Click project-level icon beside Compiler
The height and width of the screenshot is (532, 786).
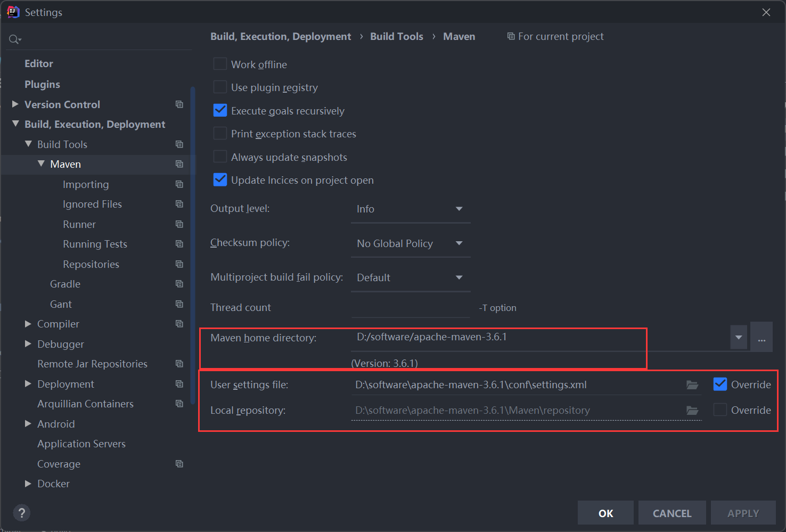pos(179,324)
